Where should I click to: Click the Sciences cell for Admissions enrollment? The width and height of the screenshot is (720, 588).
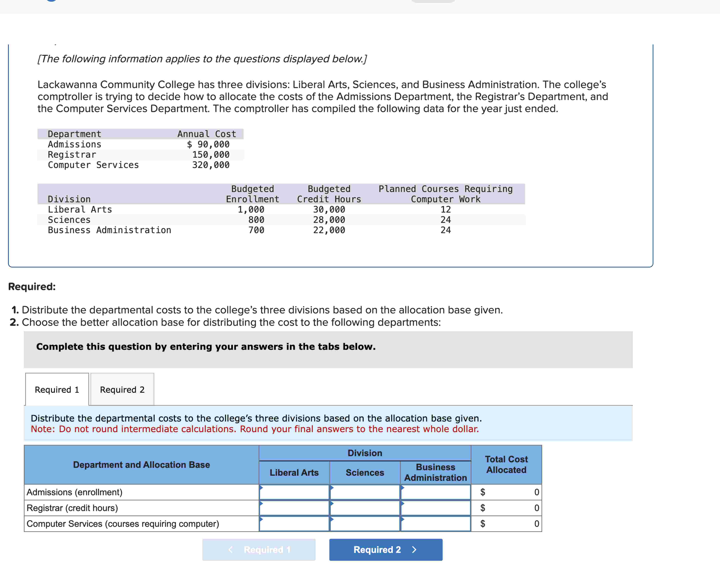tap(364, 492)
